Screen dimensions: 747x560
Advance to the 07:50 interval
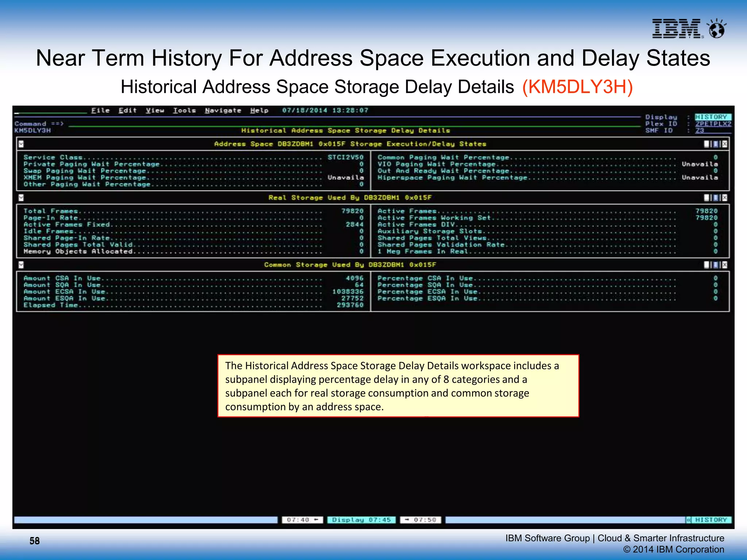tap(421, 520)
